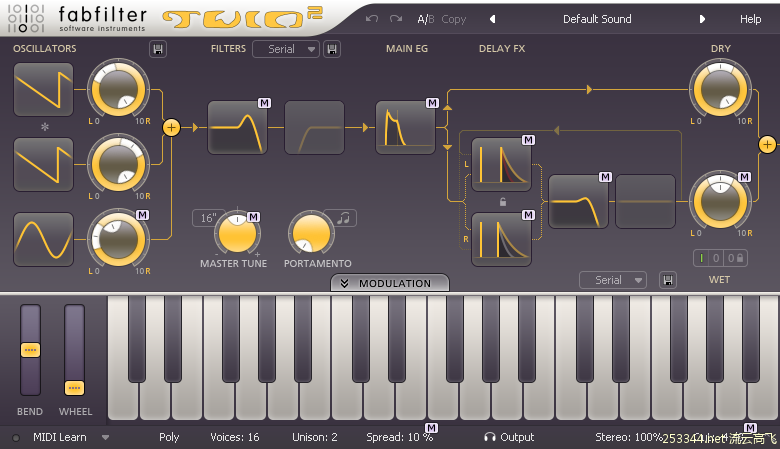Open Main EG envelope display
780x449 pixels.
405,128
